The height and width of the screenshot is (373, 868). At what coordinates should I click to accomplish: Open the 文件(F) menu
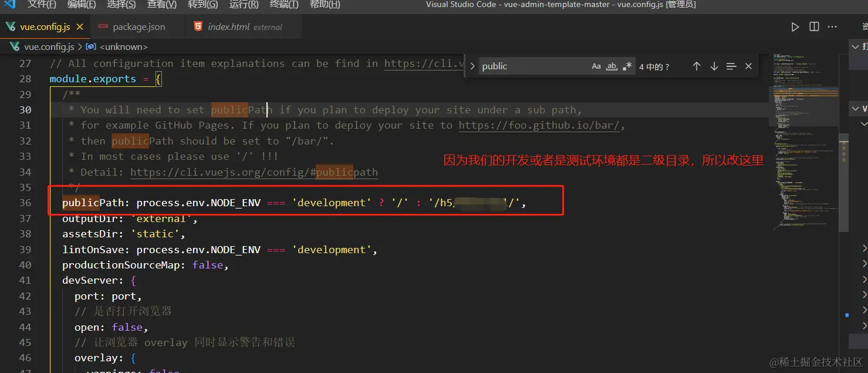click(42, 5)
